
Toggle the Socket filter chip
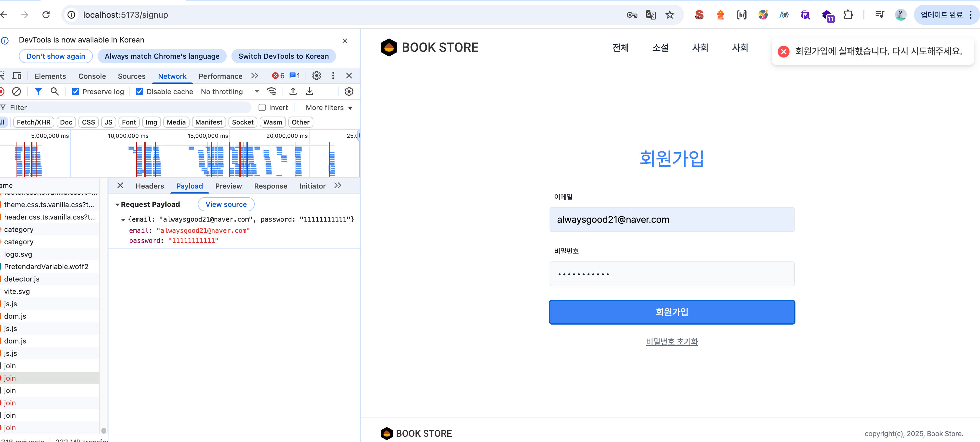[x=243, y=122]
